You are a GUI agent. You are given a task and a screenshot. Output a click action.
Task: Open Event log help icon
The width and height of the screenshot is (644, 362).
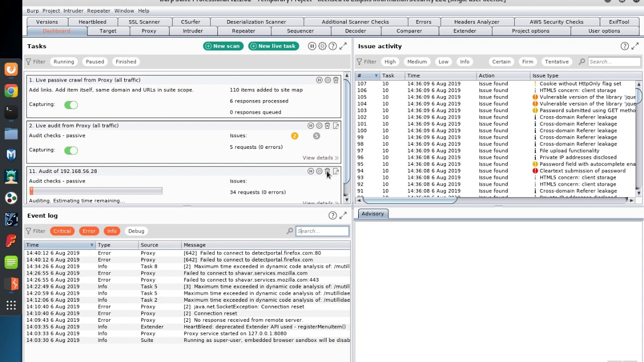click(x=333, y=216)
